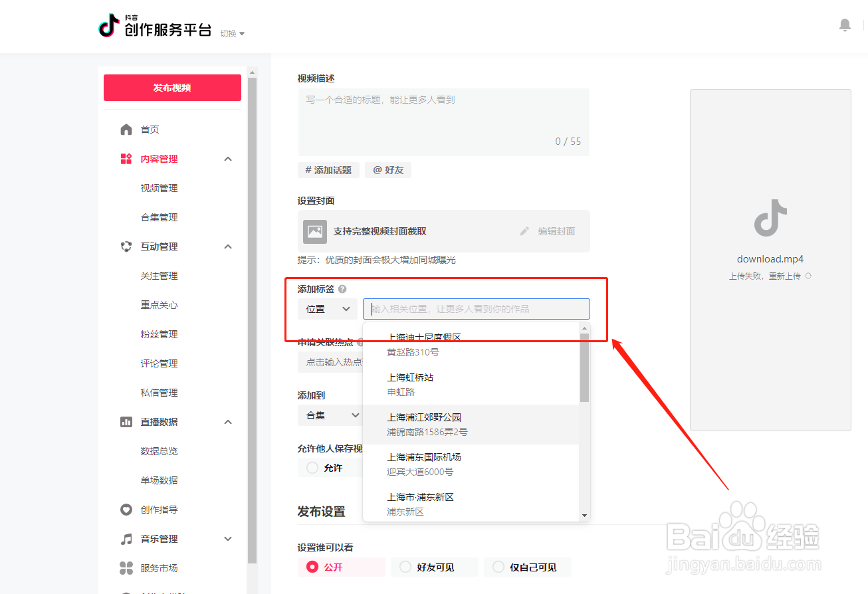Viewport: 868px width, 594px height.
Task: Collapse the 内容管理 section
Action: coord(228,159)
